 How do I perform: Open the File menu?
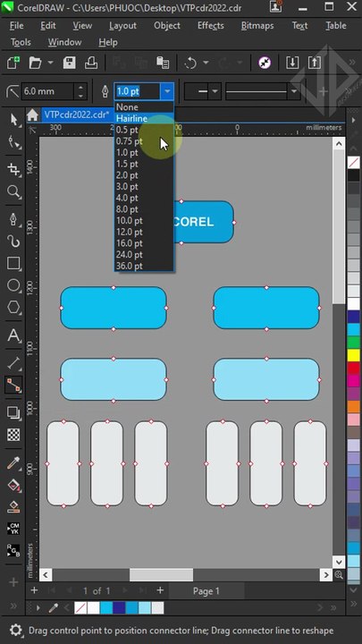click(x=16, y=25)
